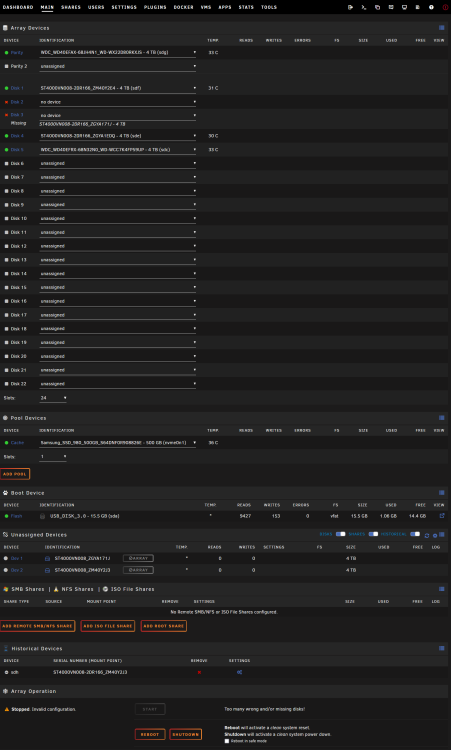Image resolution: width=451 pixels, height=750 pixels.
Task: Click the ARRAY button in Dev 2 row
Action: pyautogui.click(x=138, y=570)
